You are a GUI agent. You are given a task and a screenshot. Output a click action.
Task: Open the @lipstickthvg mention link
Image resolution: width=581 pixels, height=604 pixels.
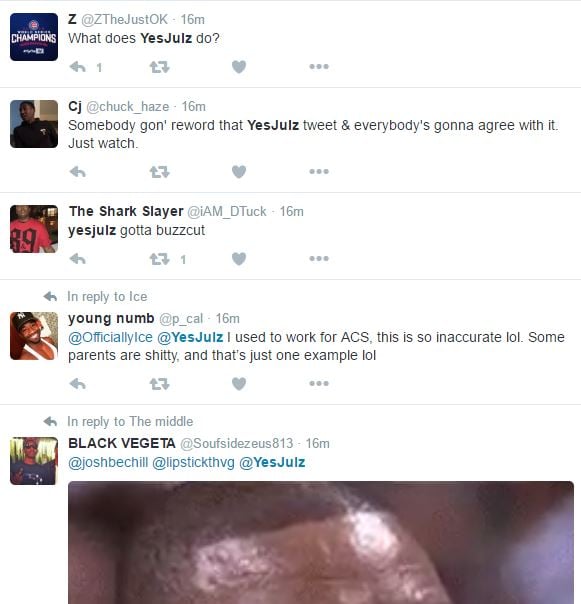pyautogui.click(x=193, y=463)
